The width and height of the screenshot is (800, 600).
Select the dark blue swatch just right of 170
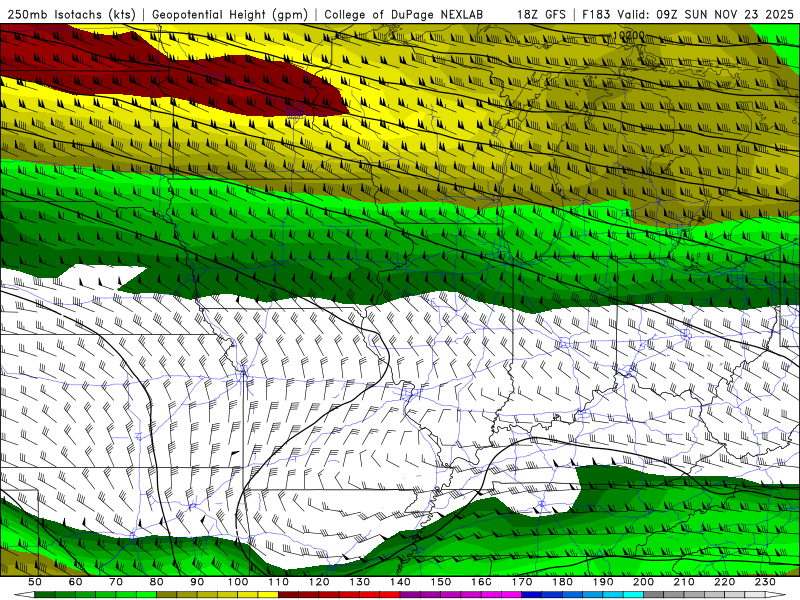point(532,595)
